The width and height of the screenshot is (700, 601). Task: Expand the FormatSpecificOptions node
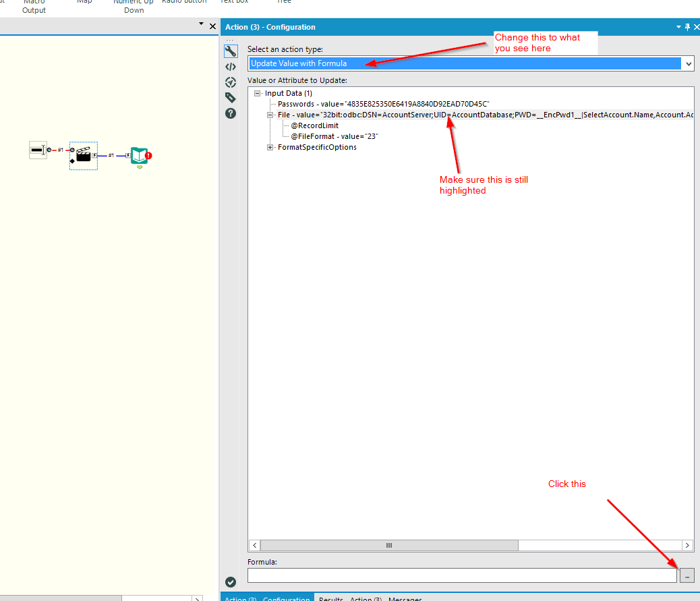pos(270,147)
